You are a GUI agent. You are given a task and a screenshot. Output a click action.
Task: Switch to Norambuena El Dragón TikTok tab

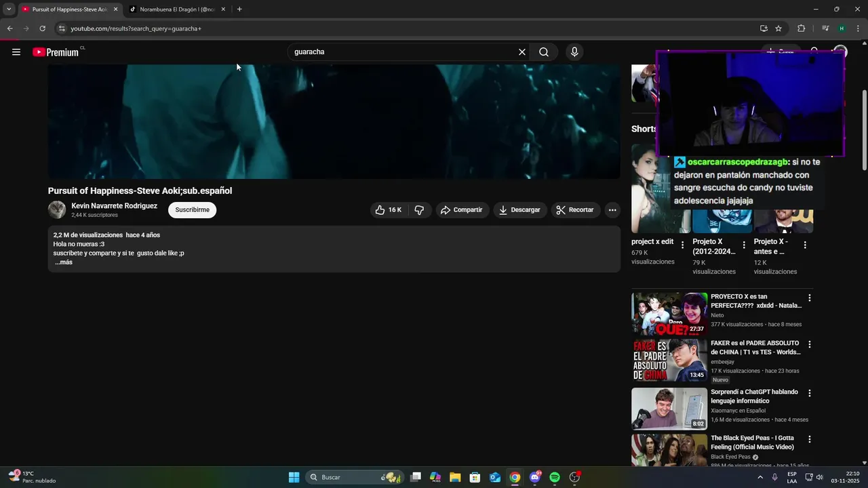pos(178,9)
